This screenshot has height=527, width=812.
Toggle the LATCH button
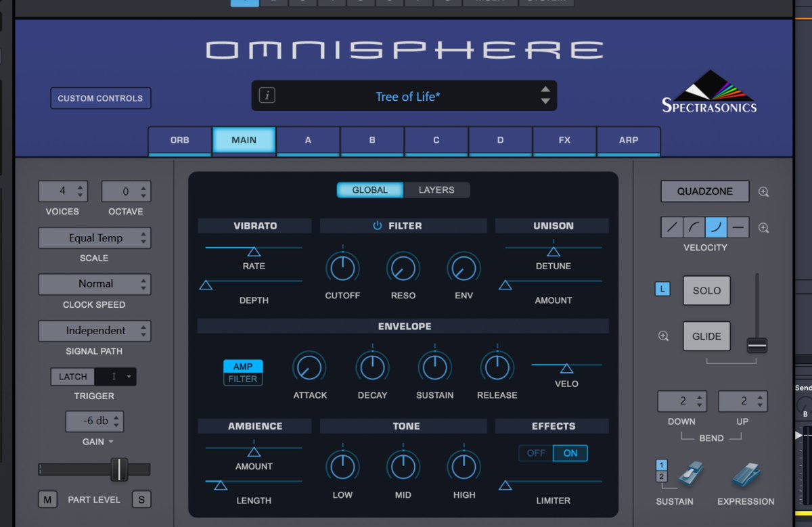(72, 377)
